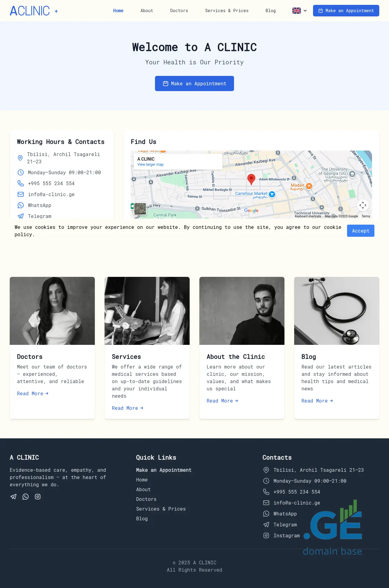Screen dimensions: 389x588
Task: Open the Doctors menu item in navbar
Action: (179, 11)
